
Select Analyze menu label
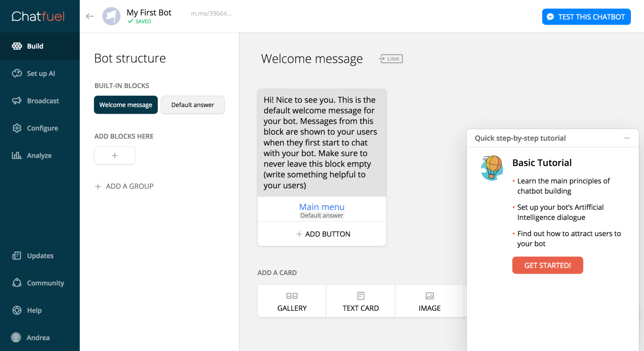(x=39, y=156)
